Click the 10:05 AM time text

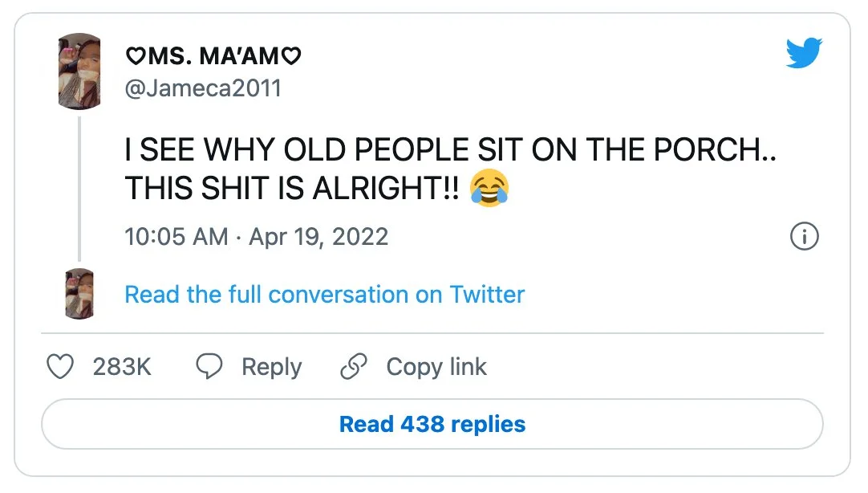165,237
